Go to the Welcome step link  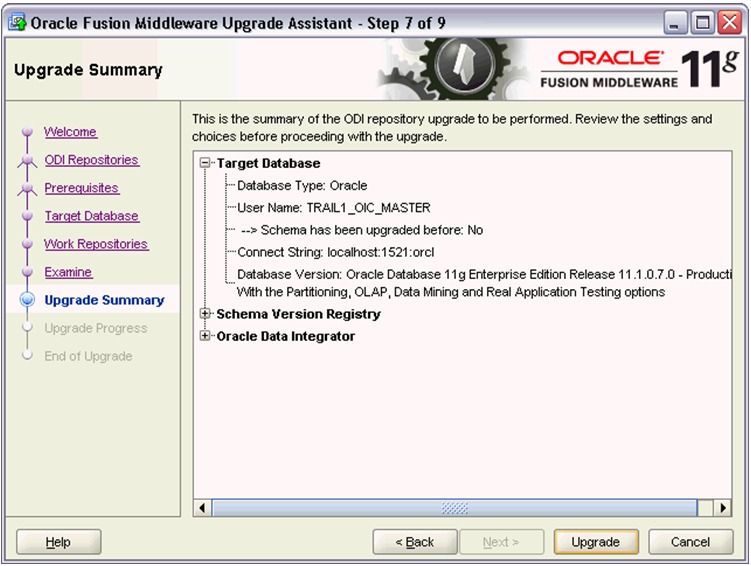click(x=70, y=132)
